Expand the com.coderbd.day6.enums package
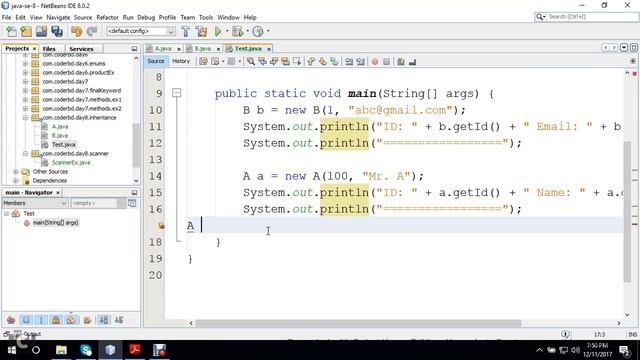Image resolution: width=640 pixels, height=360 pixels. (x=25, y=64)
